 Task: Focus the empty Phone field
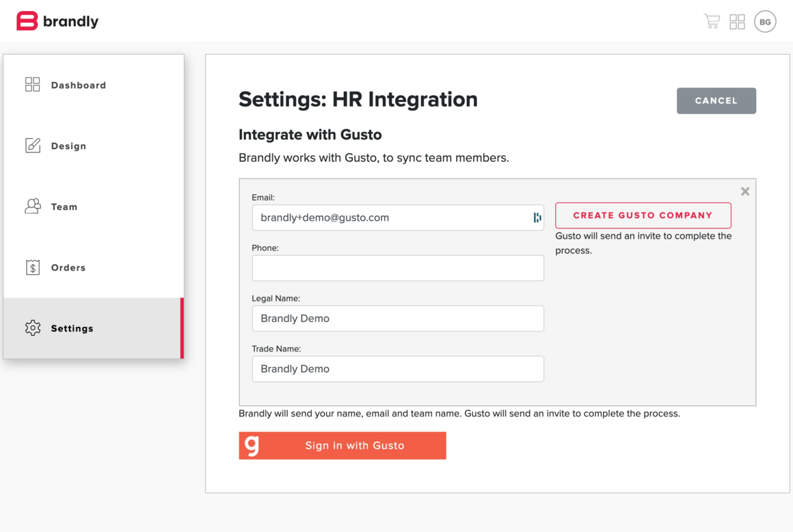coord(398,268)
